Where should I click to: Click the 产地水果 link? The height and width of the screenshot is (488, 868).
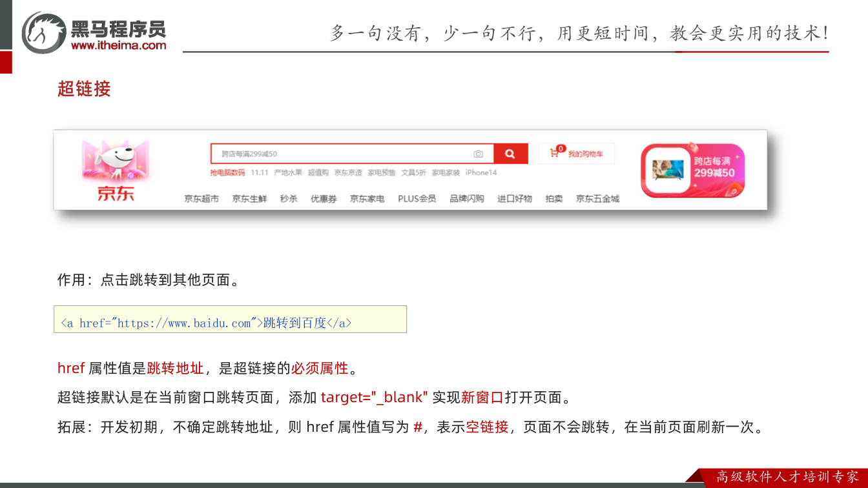click(288, 172)
